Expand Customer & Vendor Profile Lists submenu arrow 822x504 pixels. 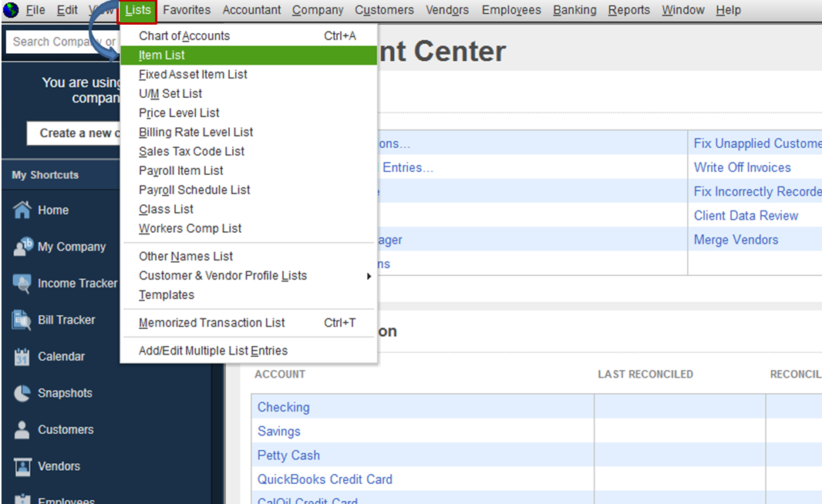click(369, 276)
